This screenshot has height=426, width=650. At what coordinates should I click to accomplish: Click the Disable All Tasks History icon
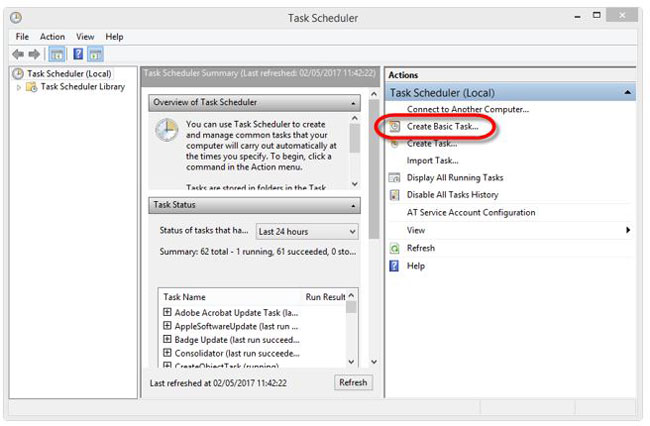395,194
